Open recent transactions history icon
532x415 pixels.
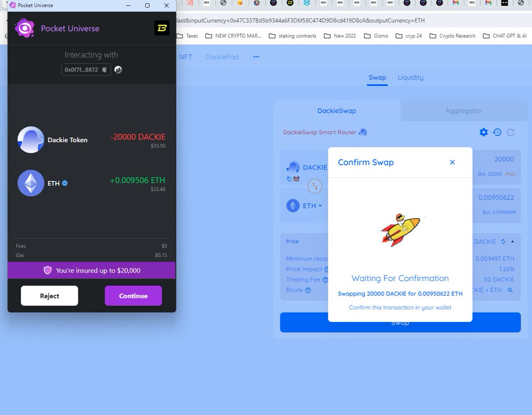pyautogui.click(x=497, y=132)
